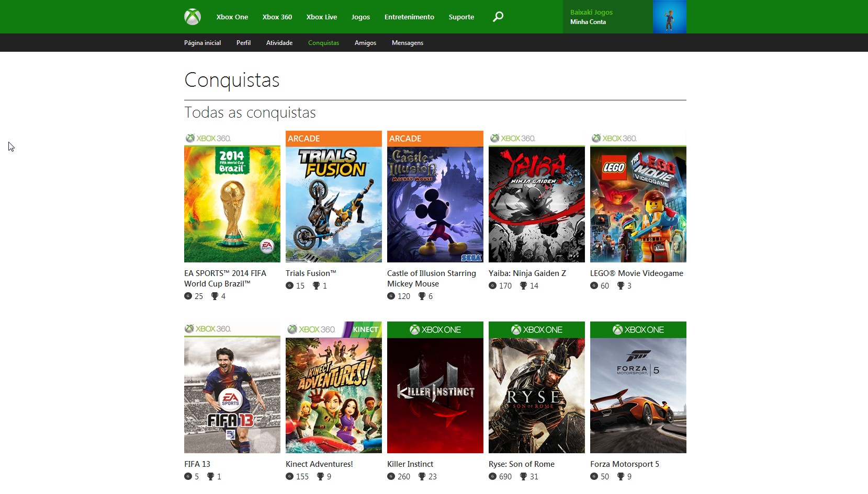
Task: Click gamerscore icon under Castle of Illusion
Action: click(x=391, y=296)
